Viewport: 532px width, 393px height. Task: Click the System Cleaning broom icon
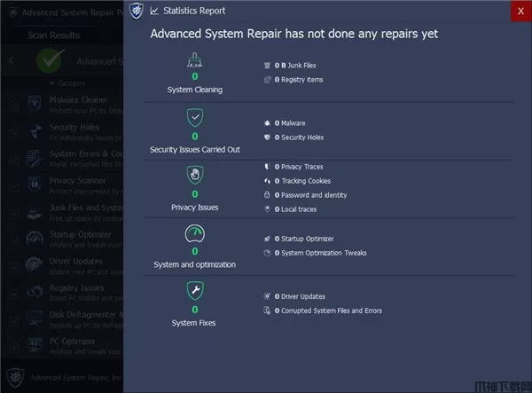click(x=194, y=60)
